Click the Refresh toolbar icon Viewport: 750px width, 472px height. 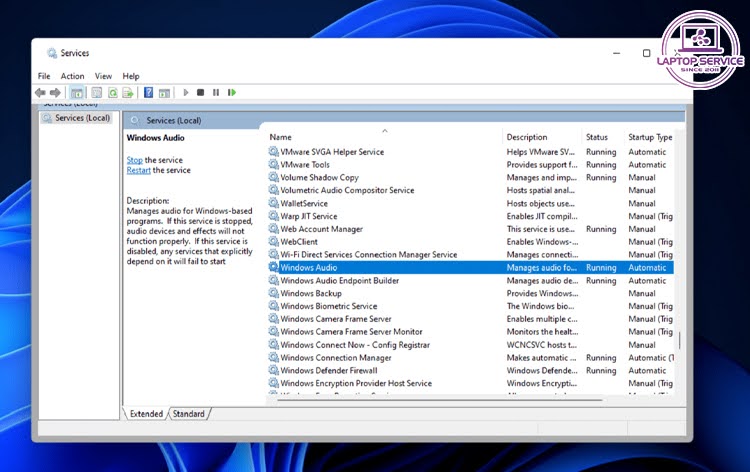click(x=113, y=92)
